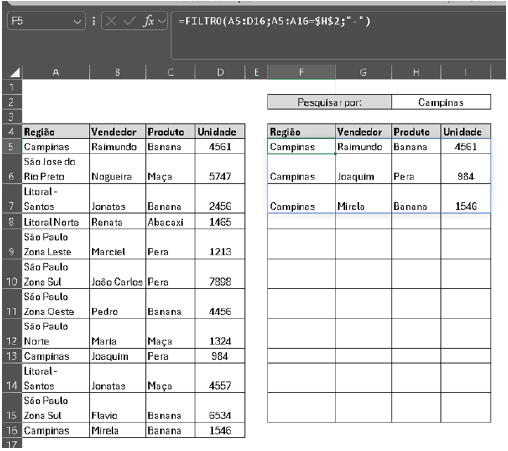Viewport: 508px width, 451px height.
Task: Click the three-dot handle beside Name Box
Action: [x=94, y=21]
